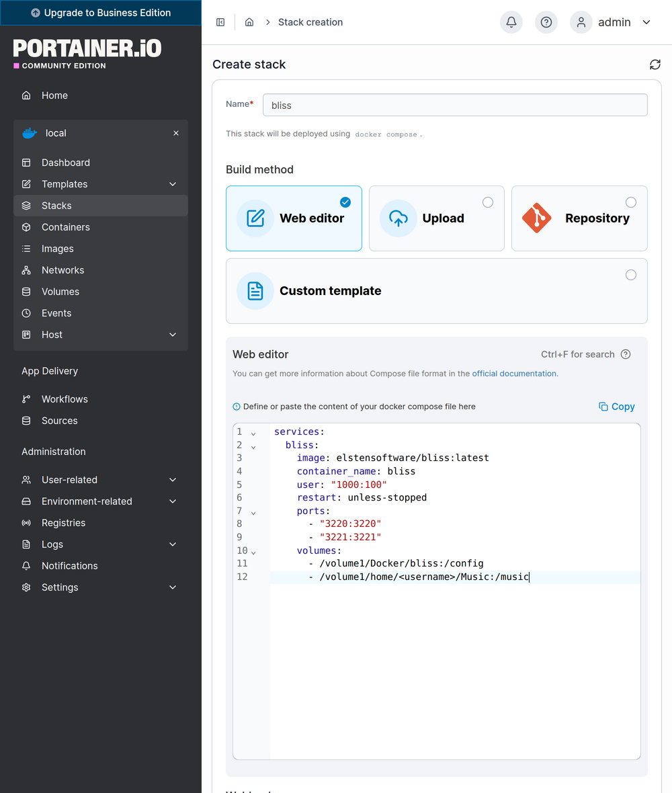Open Dashboard in the sidebar
The height and width of the screenshot is (793, 672).
(101, 163)
